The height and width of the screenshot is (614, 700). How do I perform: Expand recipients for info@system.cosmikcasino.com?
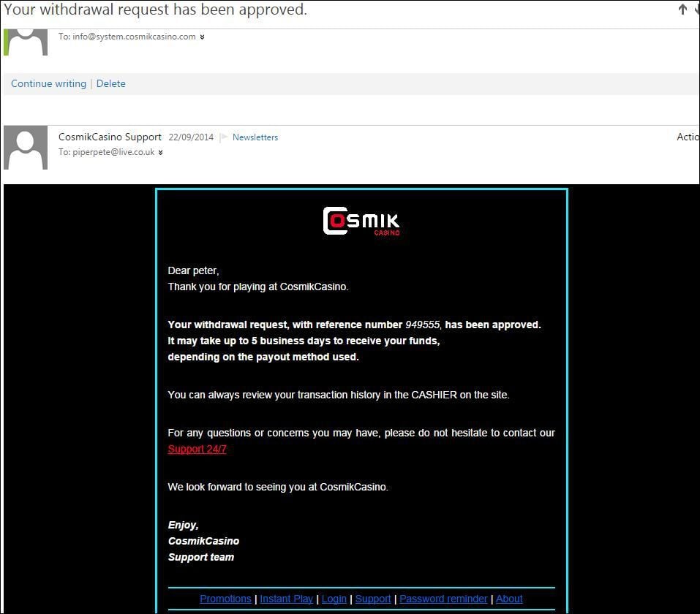(x=202, y=37)
